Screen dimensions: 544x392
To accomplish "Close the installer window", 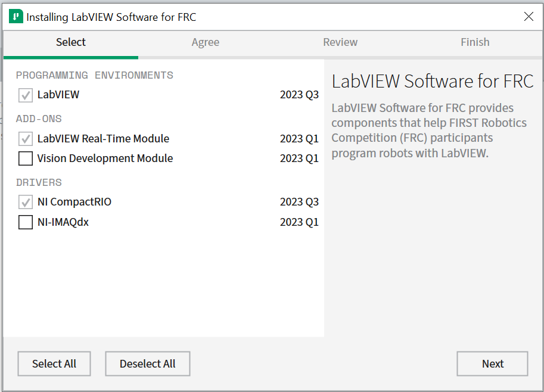I will click(x=529, y=17).
